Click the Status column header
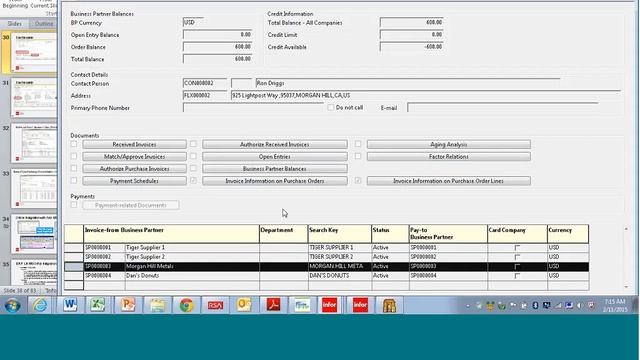Screen dimensions: 640x360 [390, 234]
